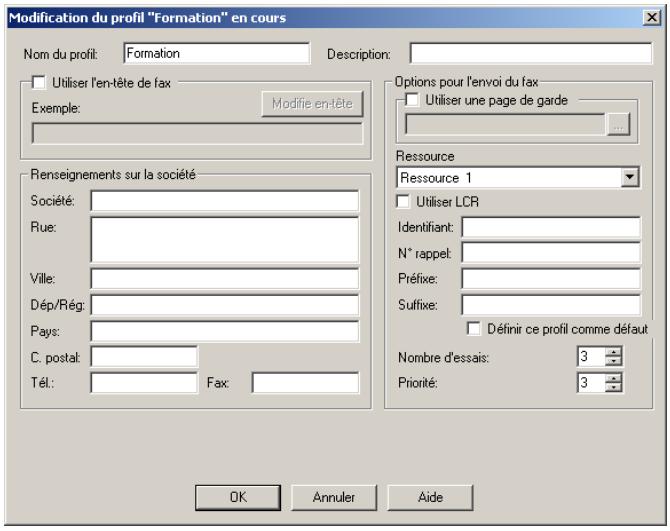Increase Priorité value with up arrow
Screen dimensions: 670x531
[617, 375]
